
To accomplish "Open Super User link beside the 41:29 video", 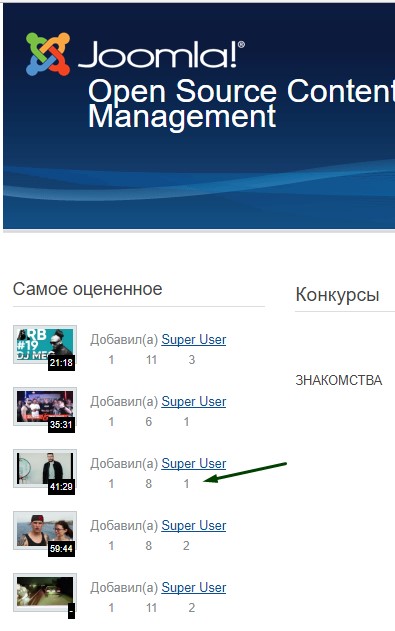I will [x=193, y=464].
